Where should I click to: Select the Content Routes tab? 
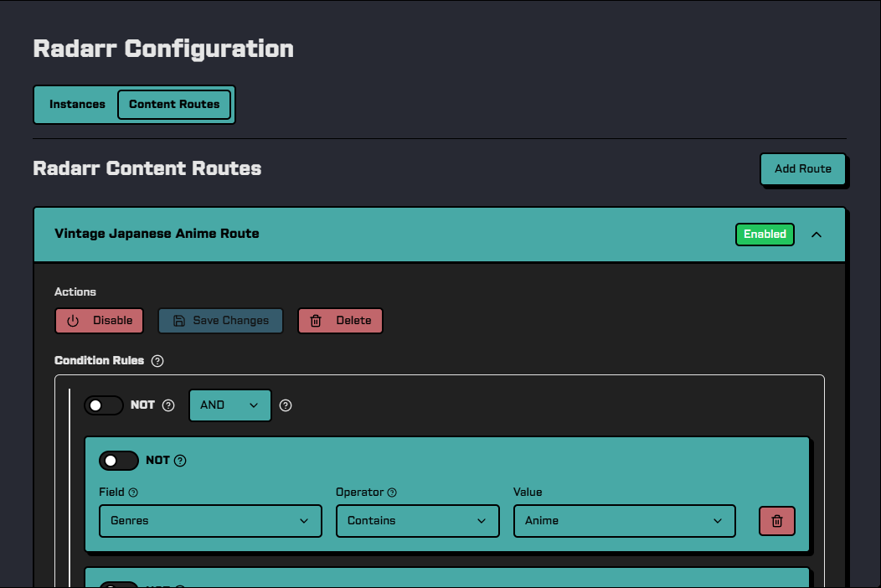174,105
